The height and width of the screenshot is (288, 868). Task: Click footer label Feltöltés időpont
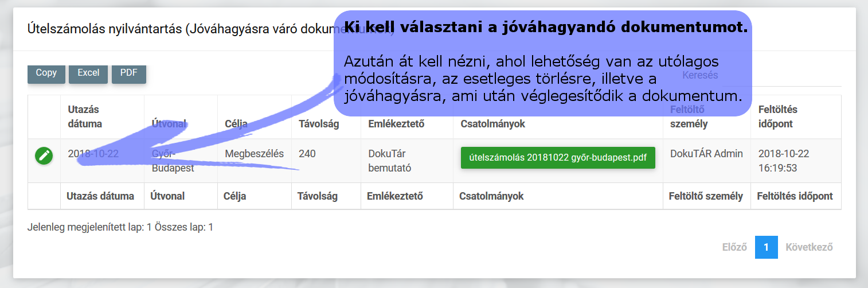[795, 196]
